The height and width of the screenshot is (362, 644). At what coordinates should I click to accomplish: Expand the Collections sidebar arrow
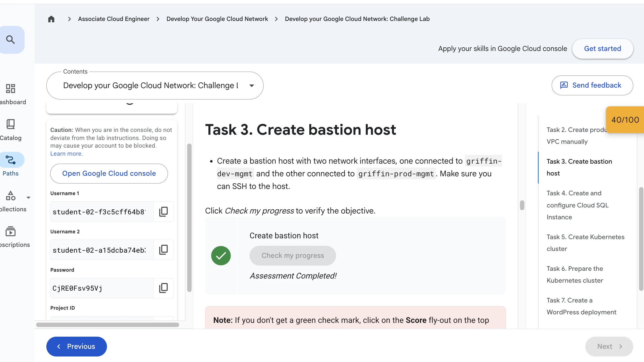(x=28, y=198)
